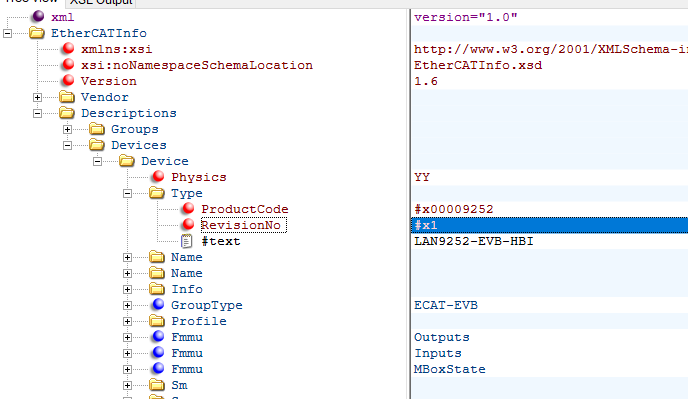Click the LAN9252-EVB-HBI value
The image size is (688, 399).
point(474,241)
